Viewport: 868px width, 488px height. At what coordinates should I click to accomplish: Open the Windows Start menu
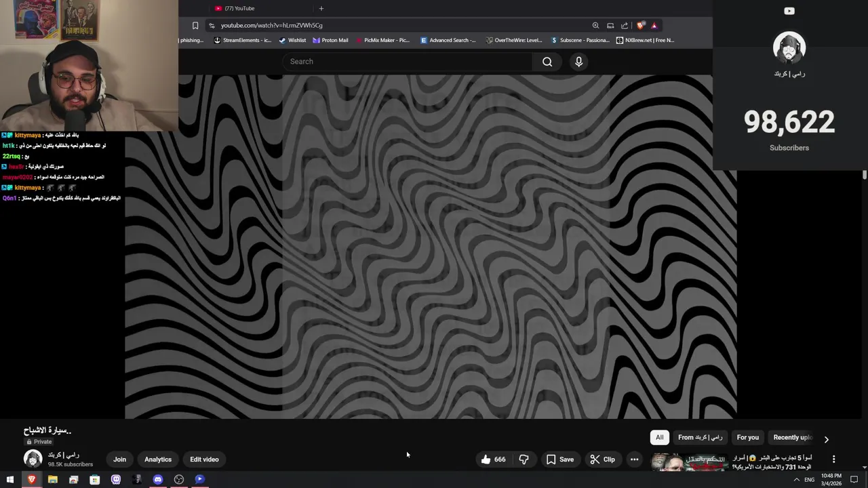9,479
